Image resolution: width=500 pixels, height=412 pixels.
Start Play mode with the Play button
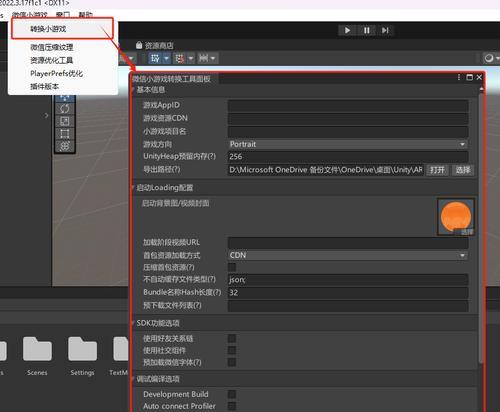point(347,31)
